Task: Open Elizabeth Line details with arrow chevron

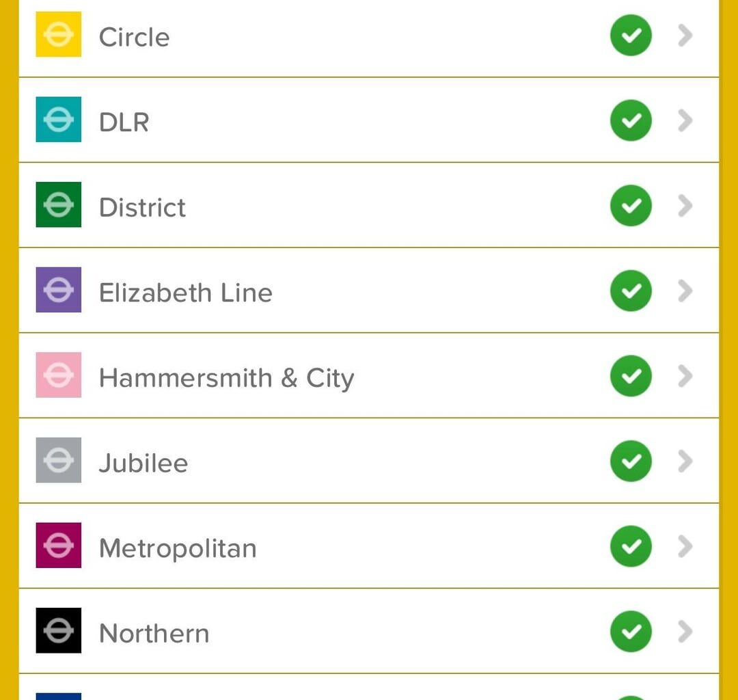Action: coord(685,291)
